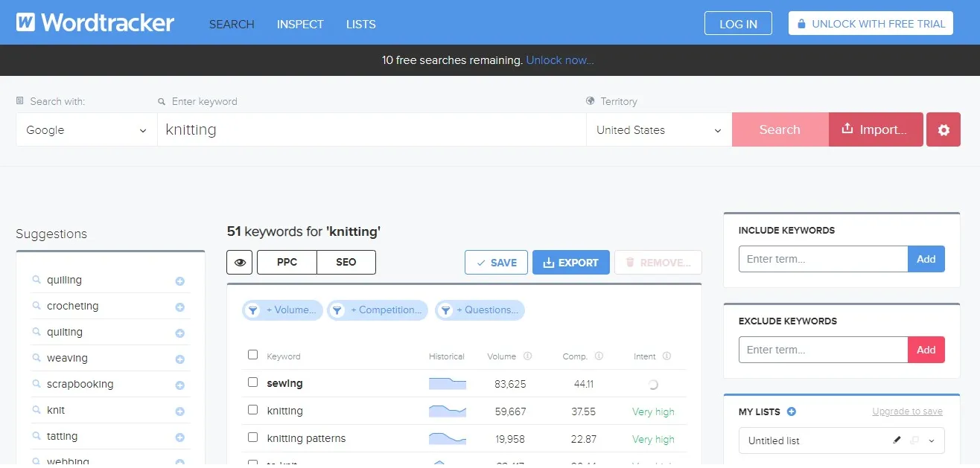The width and height of the screenshot is (980, 468).
Task: Go to SEARCH in top navigation
Action: (x=232, y=24)
